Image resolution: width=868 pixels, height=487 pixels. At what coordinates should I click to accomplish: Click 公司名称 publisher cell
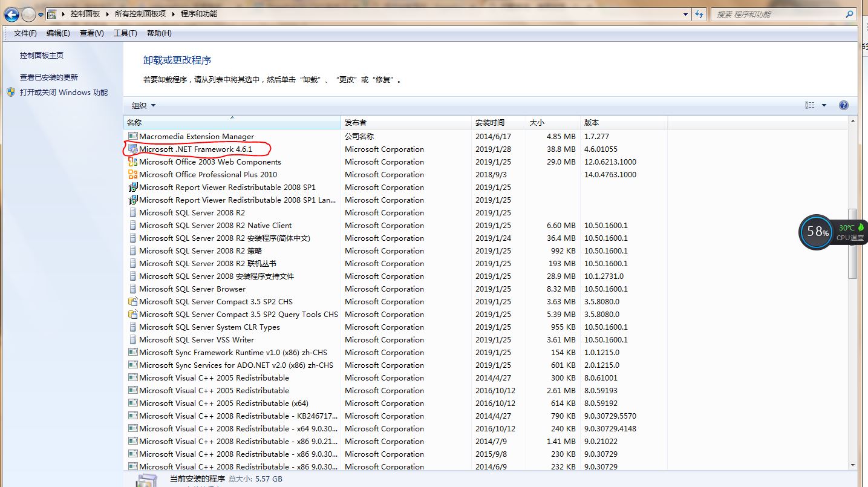359,137
